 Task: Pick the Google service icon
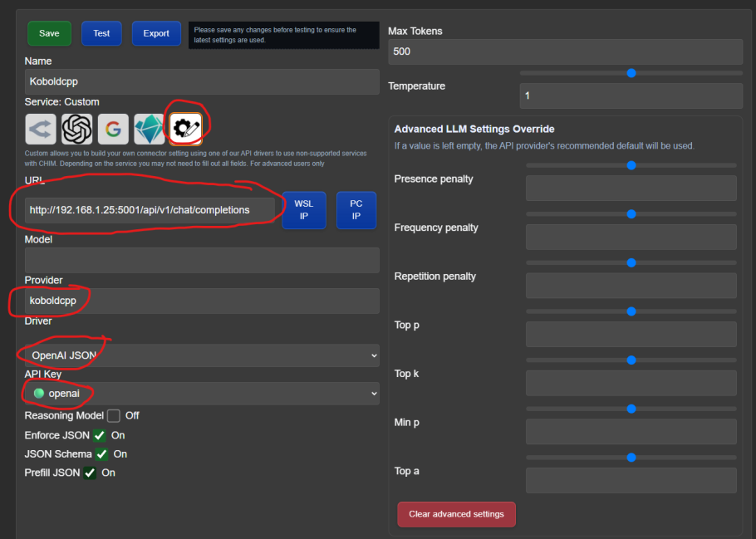pos(113,129)
